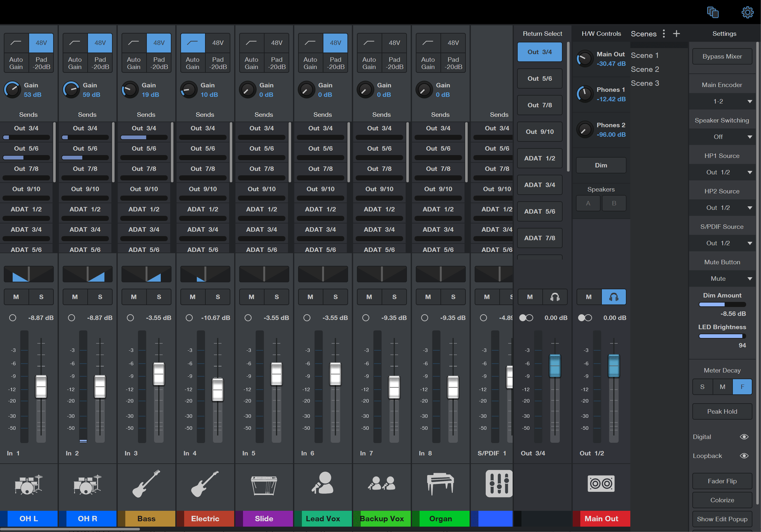761x532 pixels.
Task: Click the Fader Flip button
Action: (722, 481)
